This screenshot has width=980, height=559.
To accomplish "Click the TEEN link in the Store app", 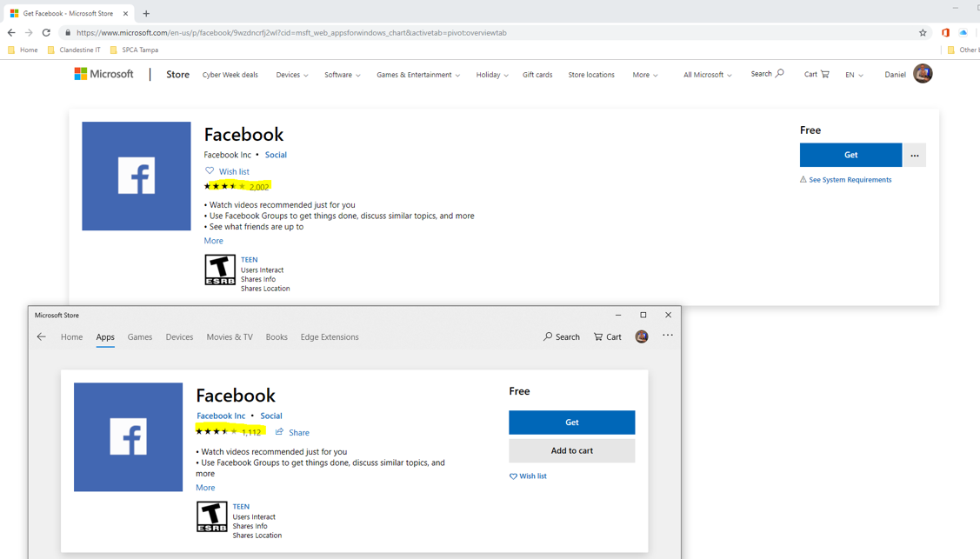I will (241, 507).
